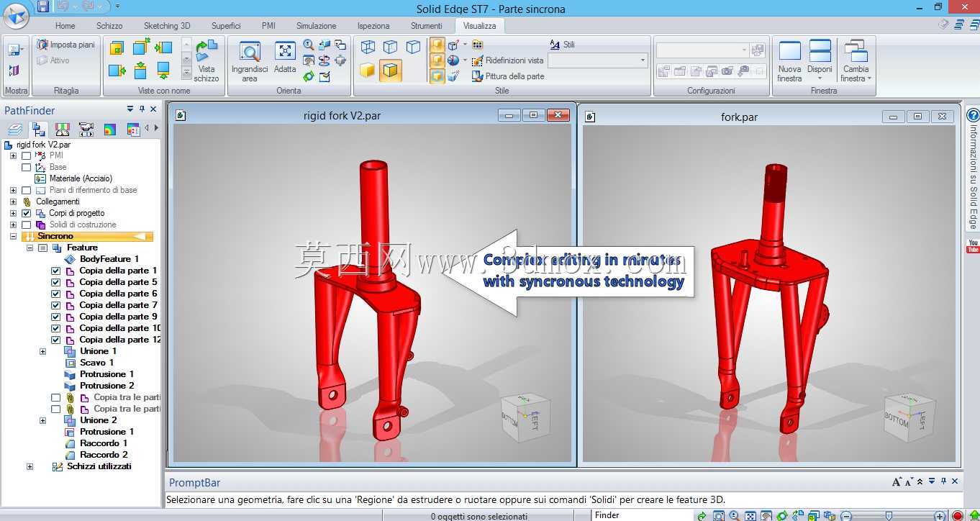This screenshot has width=980, height=521.
Task: Select the shaded display style icon
Action: (x=368, y=71)
